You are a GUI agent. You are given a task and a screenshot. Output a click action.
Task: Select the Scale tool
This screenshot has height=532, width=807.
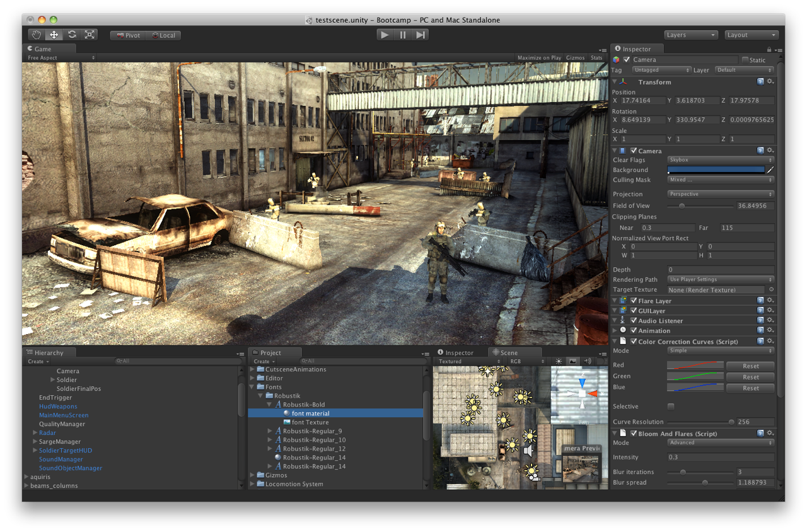pos(89,34)
